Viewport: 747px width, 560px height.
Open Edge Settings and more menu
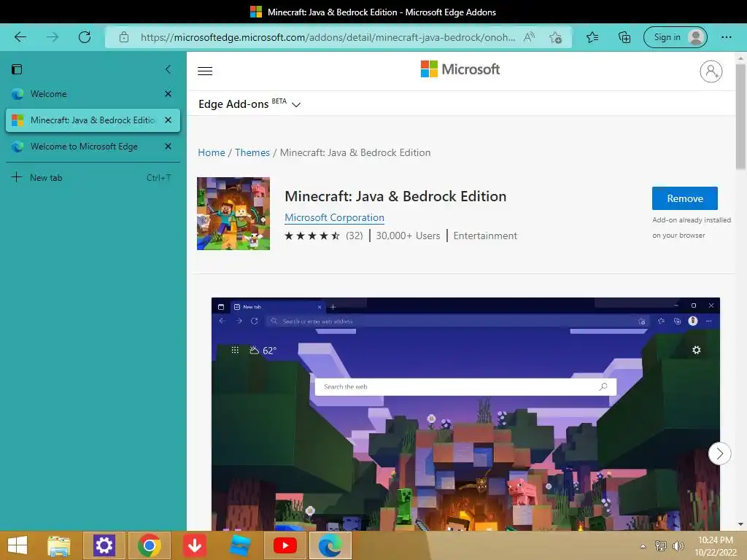(726, 37)
